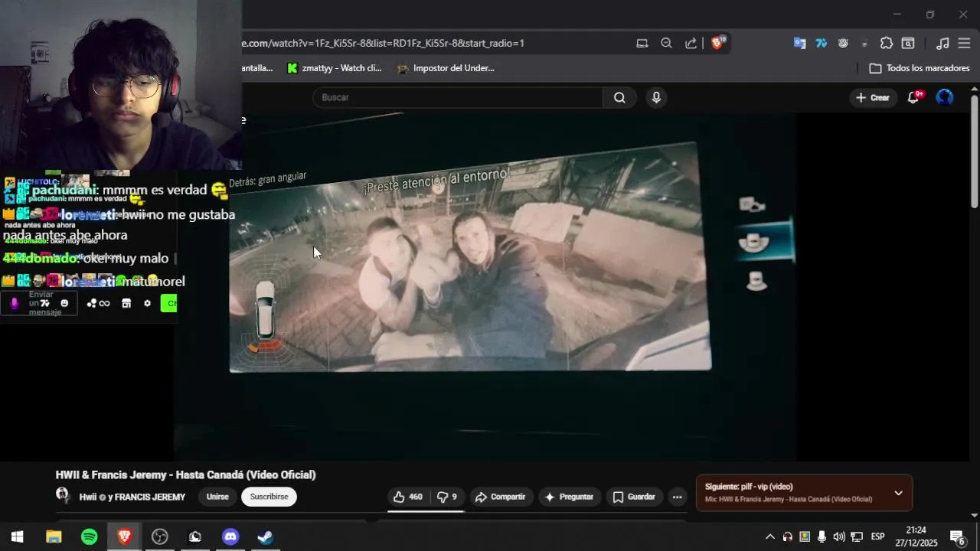Click the media control music note icon
This screenshot has height=551, width=980.
[943, 43]
